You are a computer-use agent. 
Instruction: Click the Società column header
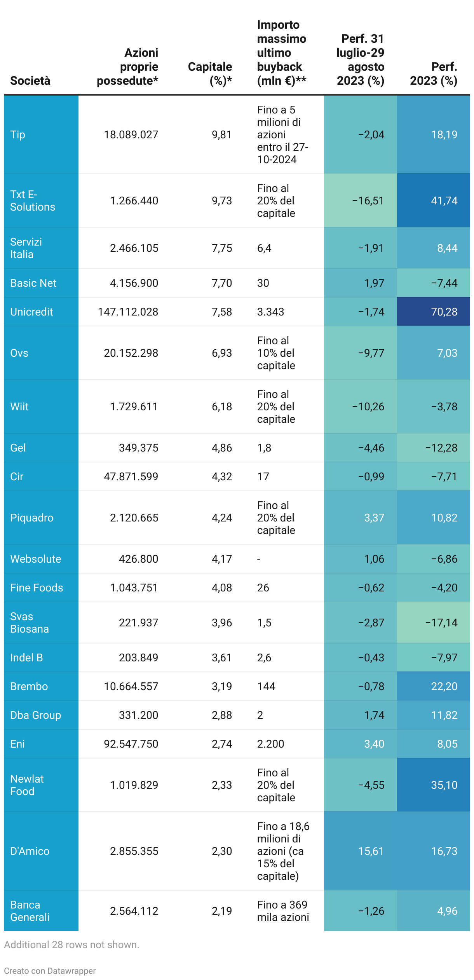[x=30, y=80]
